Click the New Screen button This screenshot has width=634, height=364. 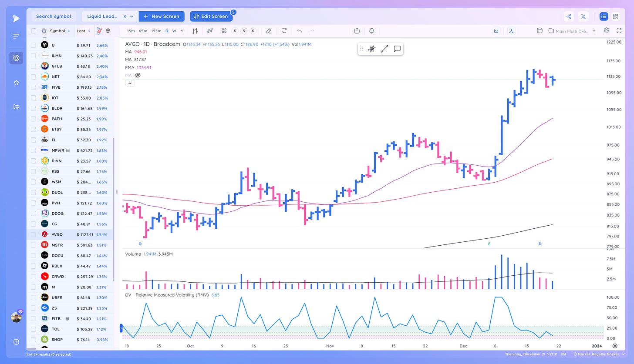coord(162,17)
